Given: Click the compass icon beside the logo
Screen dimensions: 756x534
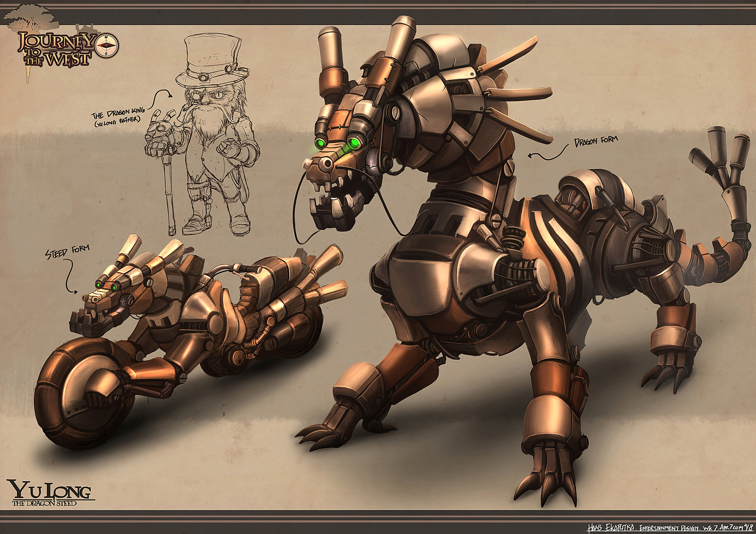Looking at the screenshot, I should tap(107, 46).
